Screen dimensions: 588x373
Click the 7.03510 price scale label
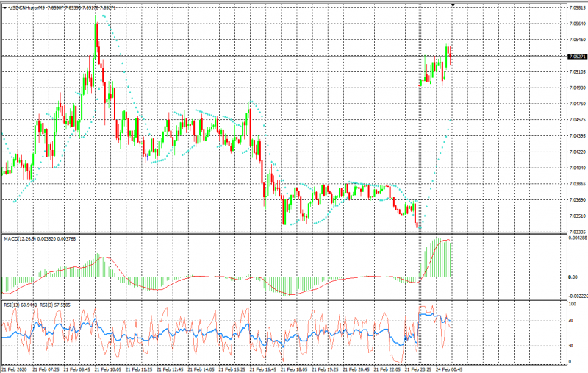pyautogui.click(x=577, y=216)
